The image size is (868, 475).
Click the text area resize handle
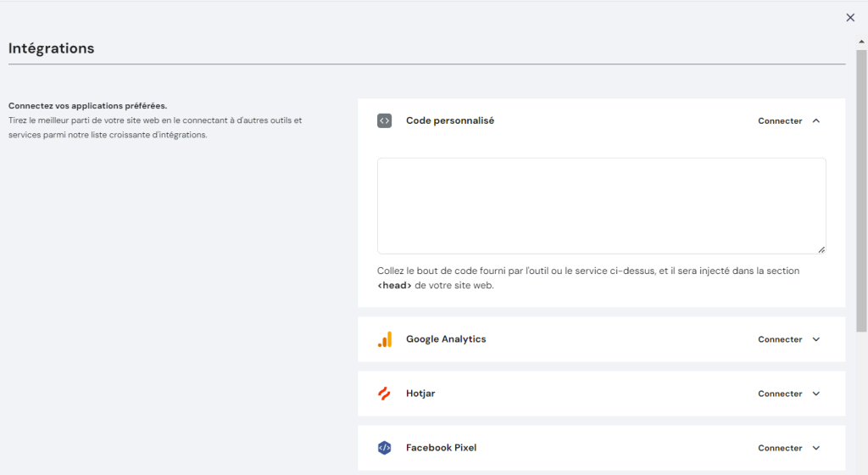821,249
